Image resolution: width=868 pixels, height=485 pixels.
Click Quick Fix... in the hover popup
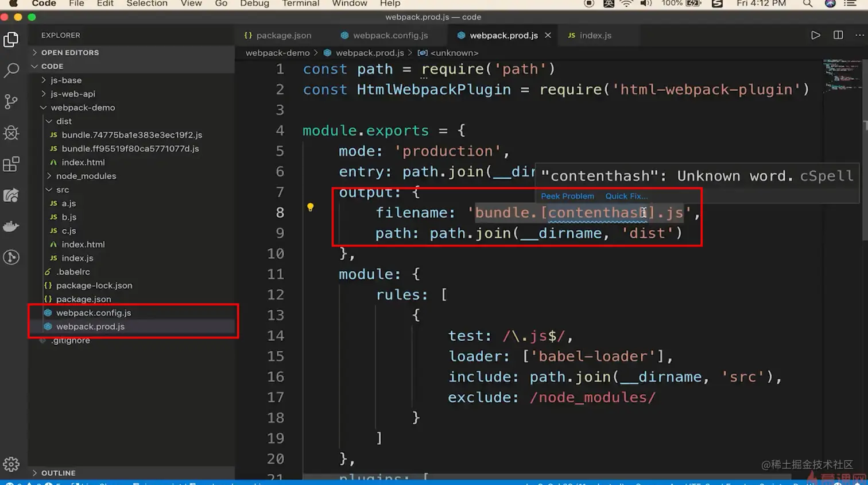(626, 196)
